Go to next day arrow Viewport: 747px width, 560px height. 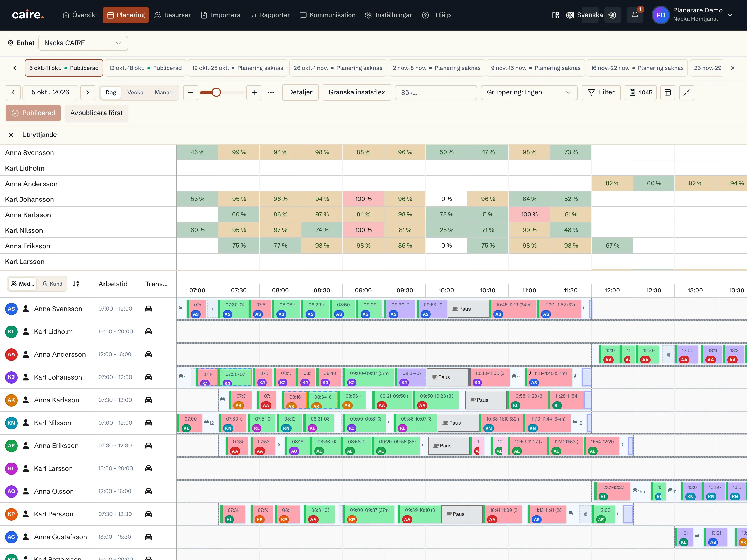point(88,93)
